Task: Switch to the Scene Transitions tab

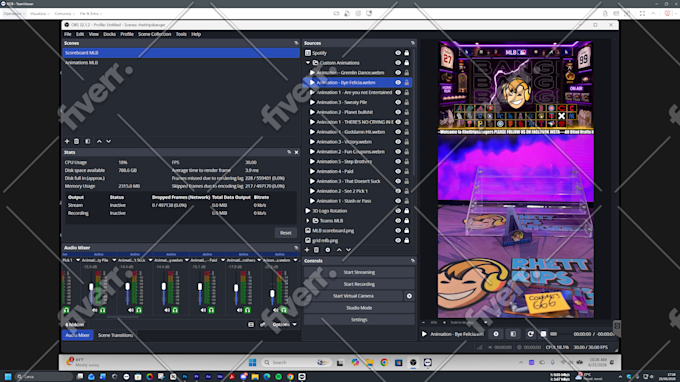Action: click(115, 335)
